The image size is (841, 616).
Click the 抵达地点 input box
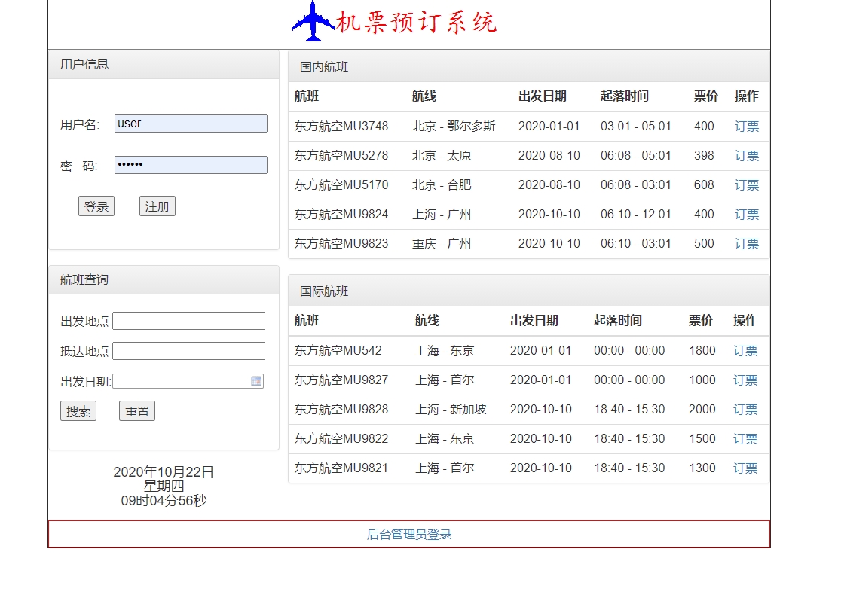pos(188,350)
